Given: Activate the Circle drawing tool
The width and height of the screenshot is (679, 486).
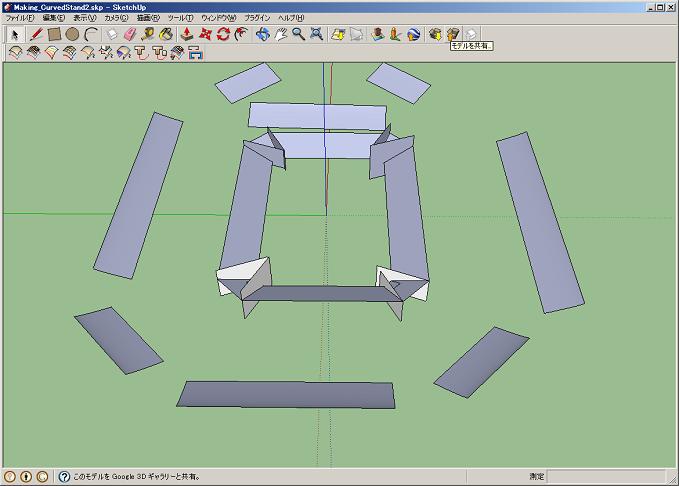Looking at the screenshot, I should pyautogui.click(x=73, y=34).
